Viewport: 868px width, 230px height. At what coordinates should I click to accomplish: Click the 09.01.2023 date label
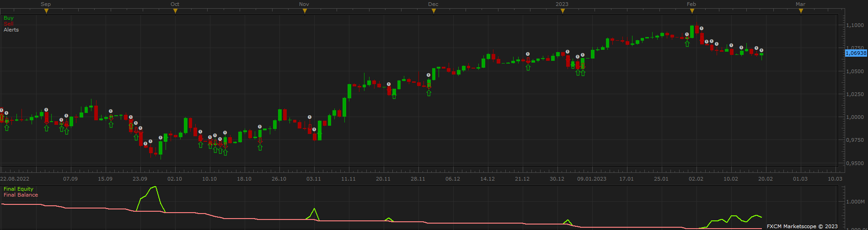click(x=592, y=179)
